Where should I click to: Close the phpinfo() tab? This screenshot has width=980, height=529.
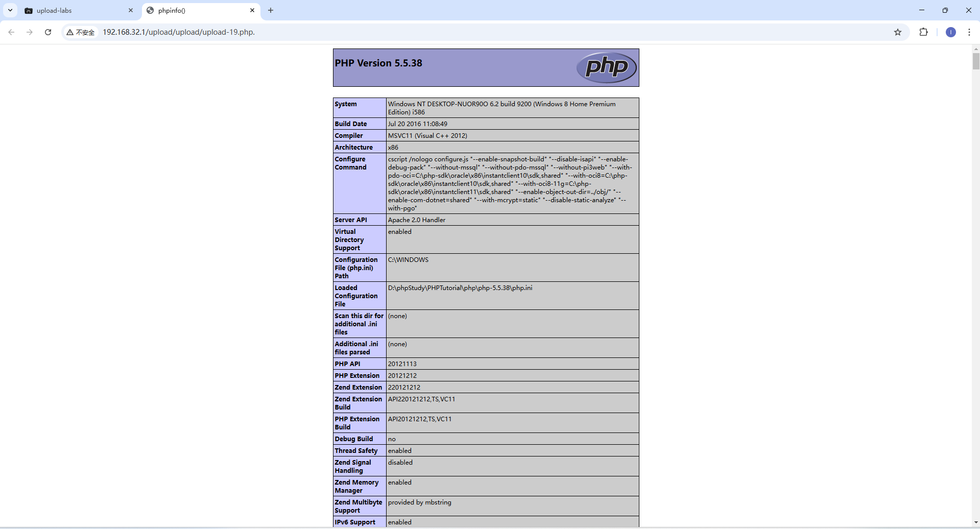(x=252, y=10)
